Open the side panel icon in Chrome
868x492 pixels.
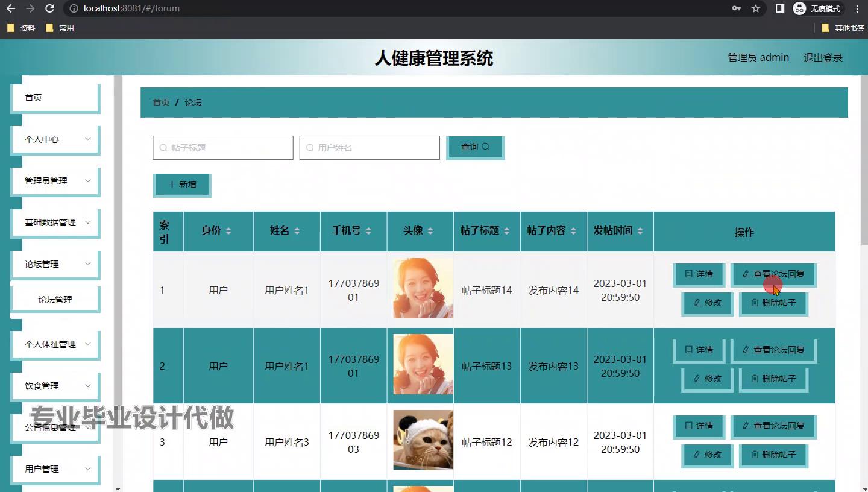[x=780, y=8]
